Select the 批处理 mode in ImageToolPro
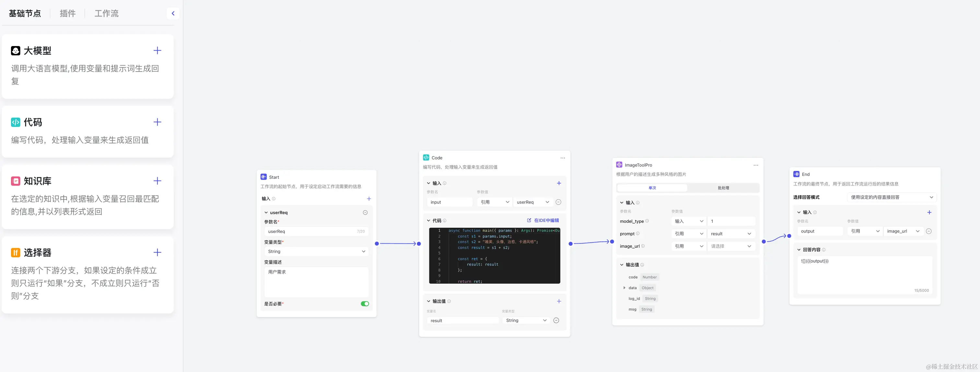The width and height of the screenshot is (980, 372). click(723, 188)
